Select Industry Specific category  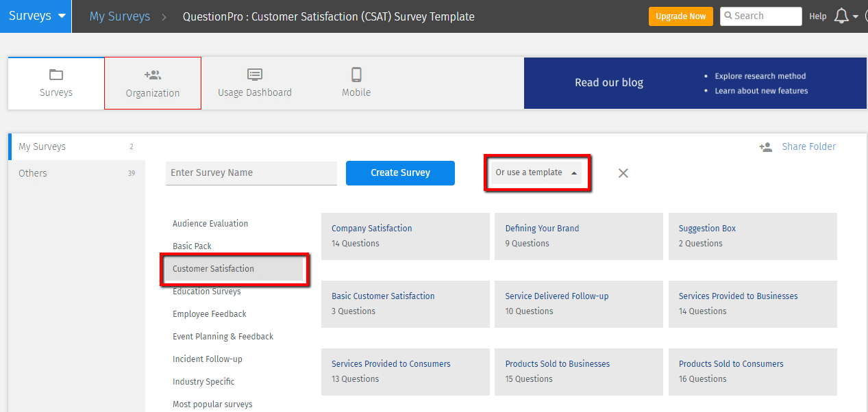tap(203, 382)
